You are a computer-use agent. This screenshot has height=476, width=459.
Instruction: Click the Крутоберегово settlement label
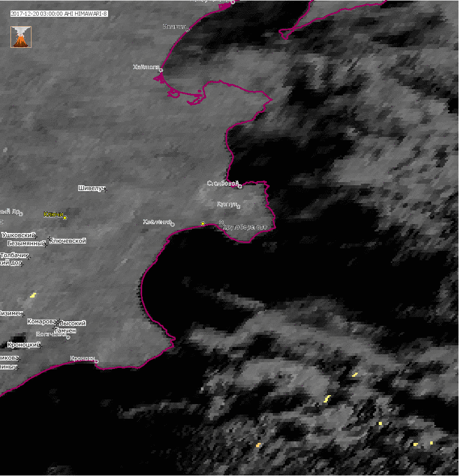(245, 227)
